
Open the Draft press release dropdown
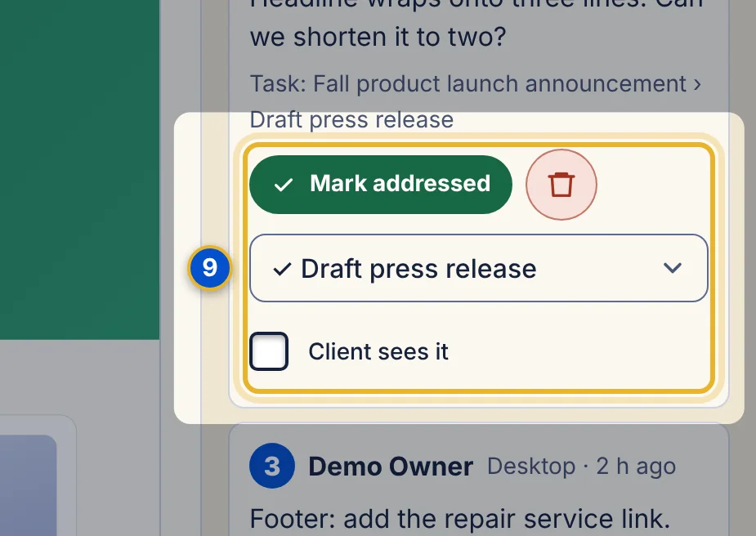coord(479,268)
